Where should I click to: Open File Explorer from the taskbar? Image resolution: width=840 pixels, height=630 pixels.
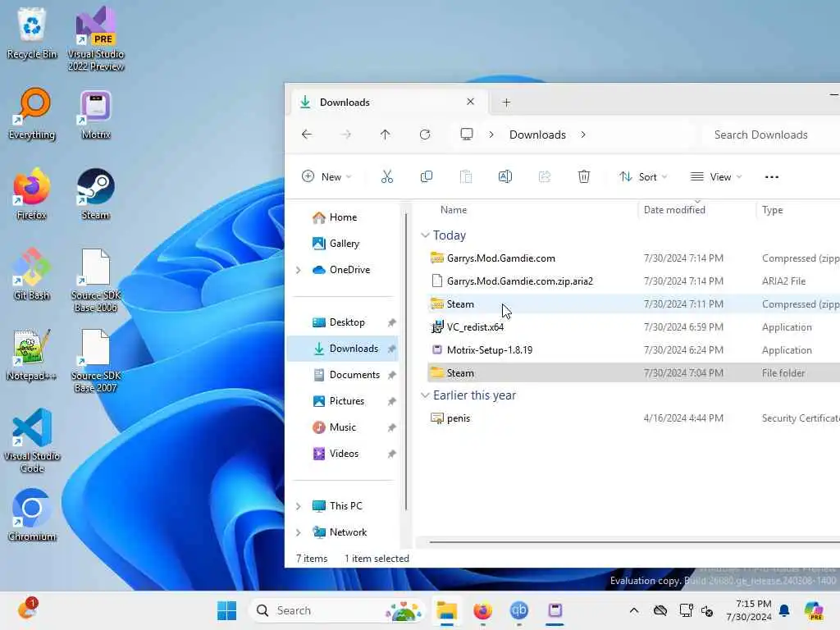click(x=446, y=610)
